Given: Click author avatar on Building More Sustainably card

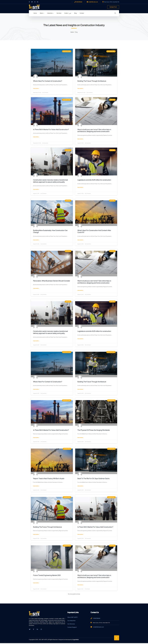Looking at the screenshot, I should pyautogui.click(x=35, y=226).
